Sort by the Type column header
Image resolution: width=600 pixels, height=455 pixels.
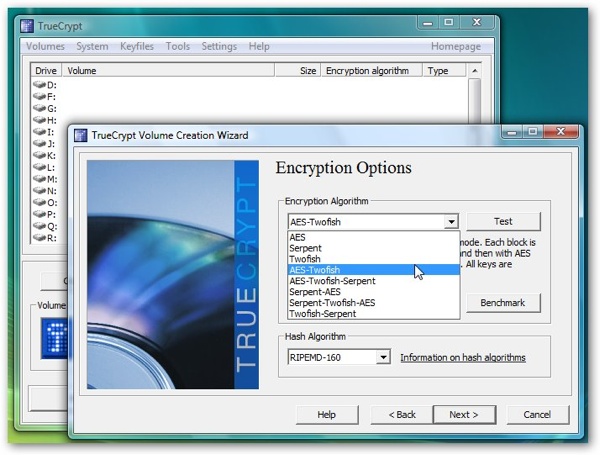(x=444, y=71)
